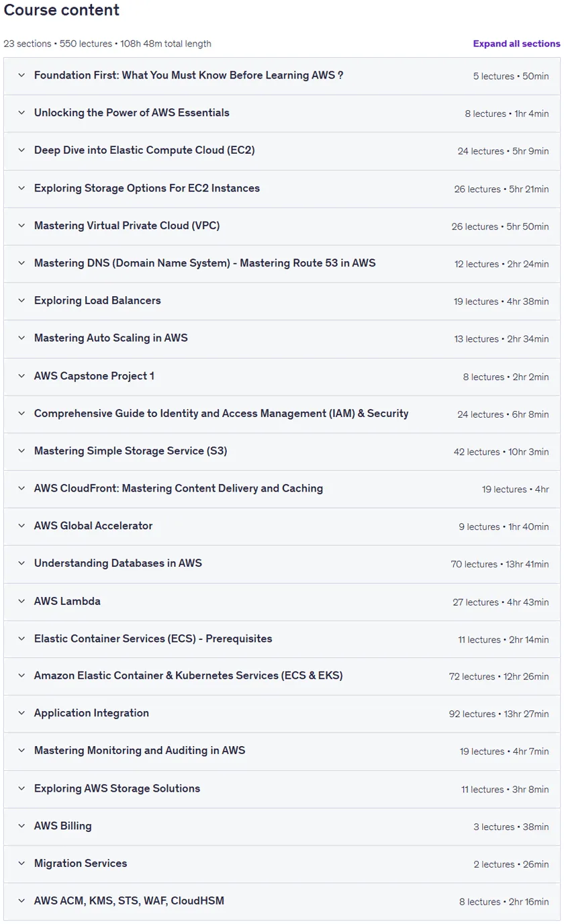
Task: Select the AWS Global Accelerator section
Action: 282,526
